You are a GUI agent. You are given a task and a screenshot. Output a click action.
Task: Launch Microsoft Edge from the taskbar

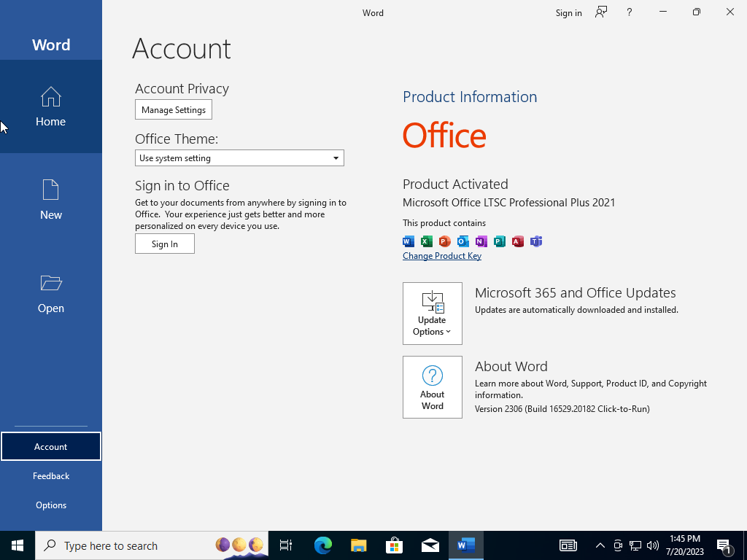click(323, 545)
